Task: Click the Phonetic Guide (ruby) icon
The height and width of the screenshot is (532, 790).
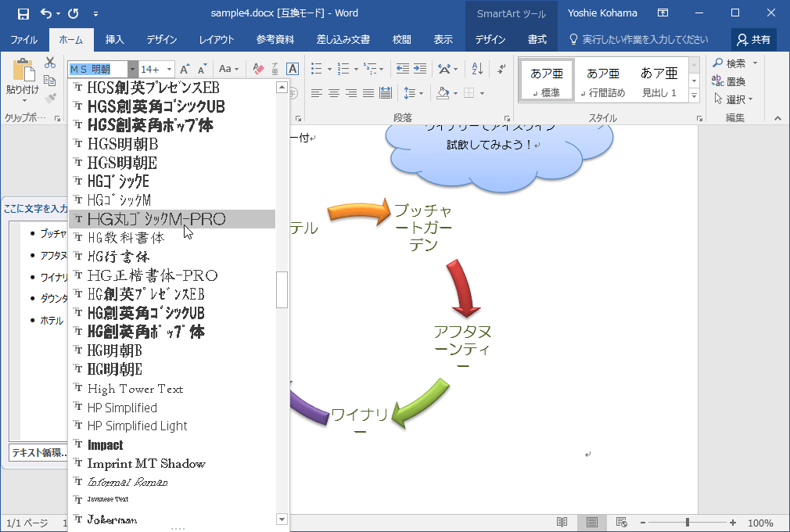Action: tap(275, 69)
